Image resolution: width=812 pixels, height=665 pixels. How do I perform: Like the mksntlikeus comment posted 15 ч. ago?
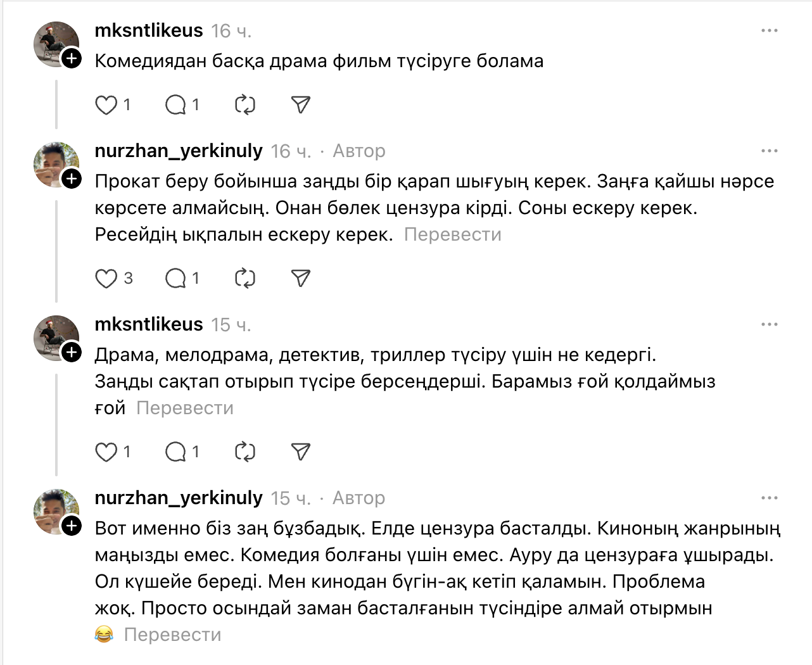[x=106, y=452]
